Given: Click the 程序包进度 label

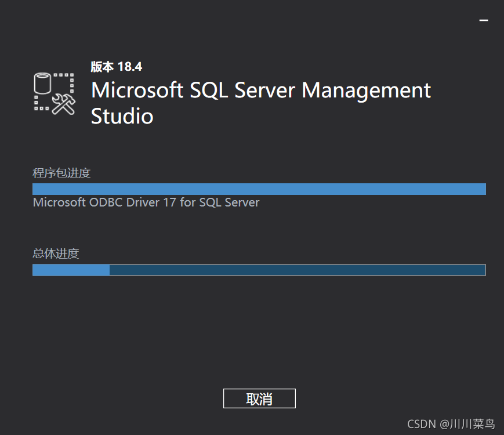Looking at the screenshot, I should 61,173.
